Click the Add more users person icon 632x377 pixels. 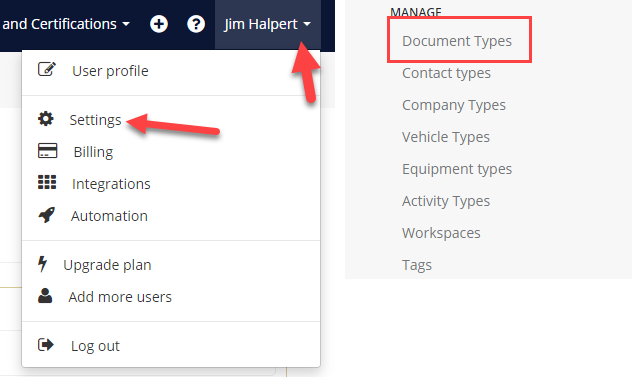(45, 296)
